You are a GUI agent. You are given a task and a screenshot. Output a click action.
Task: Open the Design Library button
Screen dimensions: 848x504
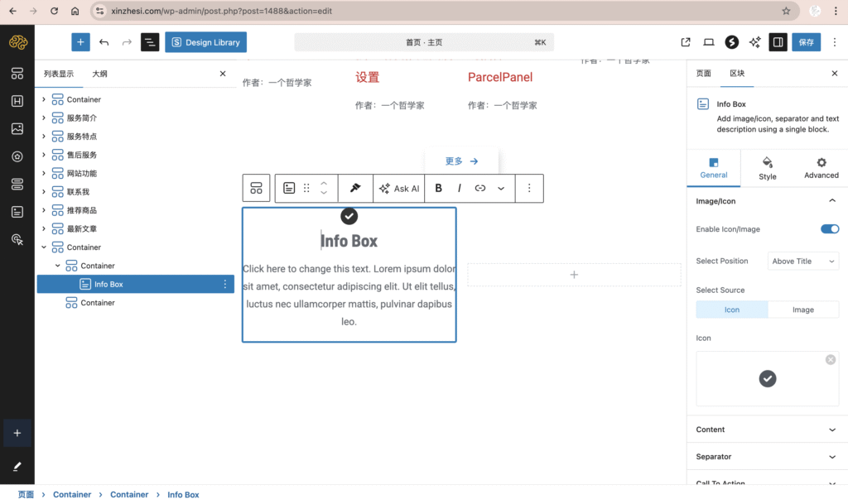(205, 42)
